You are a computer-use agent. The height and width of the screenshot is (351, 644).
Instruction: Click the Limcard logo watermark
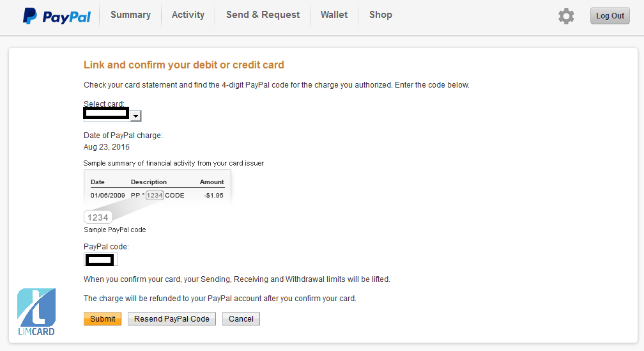click(x=36, y=311)
